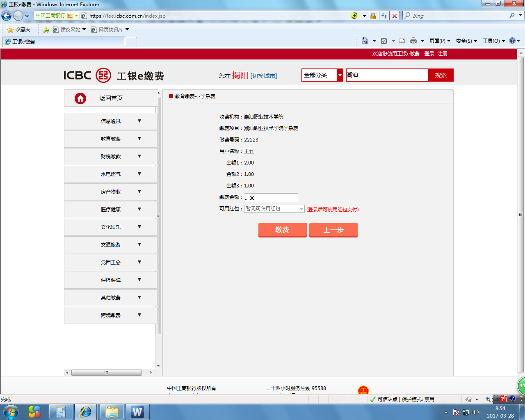Viewport: 525px width, 420px height.
Task: Click the 登录 login link
Action: tap(429, 54)
